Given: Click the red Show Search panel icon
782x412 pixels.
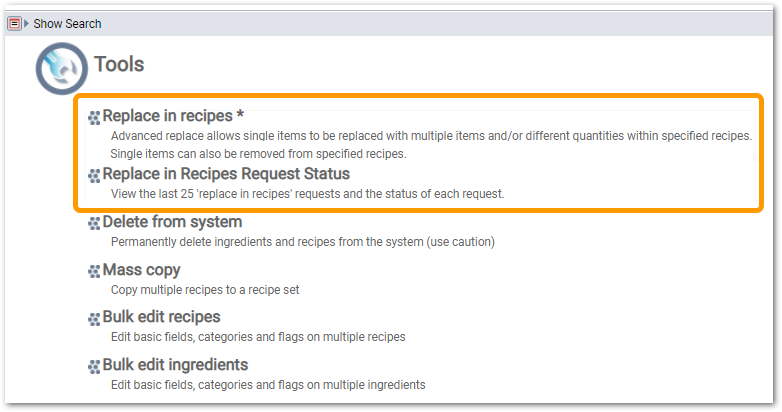Looking at the screenshot, I should point(14,23).
